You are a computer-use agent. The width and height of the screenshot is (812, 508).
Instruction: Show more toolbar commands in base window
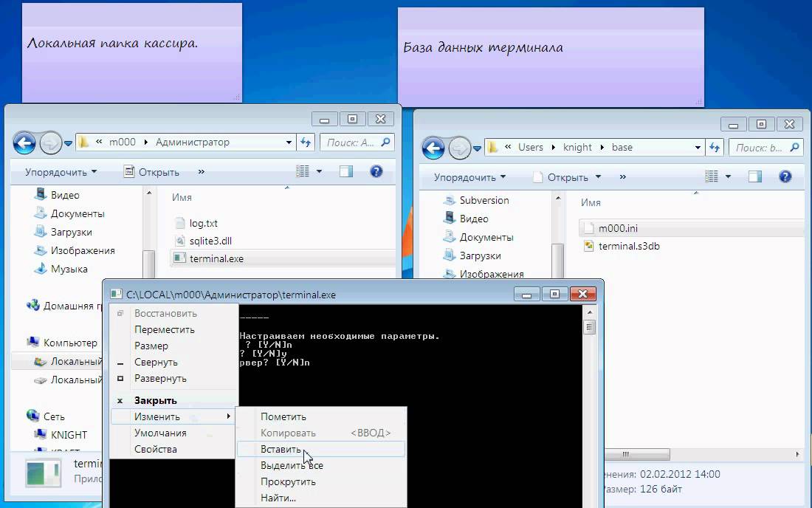pos(623,177)
